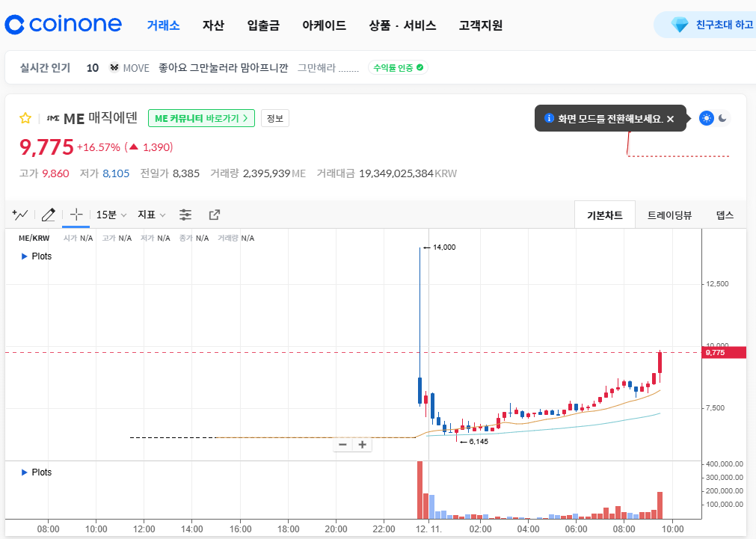Click the 친구초대 diamond banner
Screen dimensions: 756x539
point(705,25)
